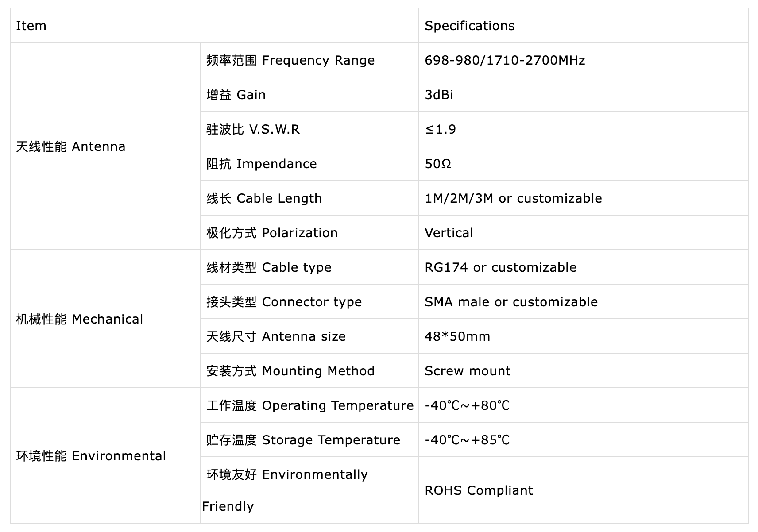
Task: Click SMA male or customizable cell
Action: click(511, 302)
